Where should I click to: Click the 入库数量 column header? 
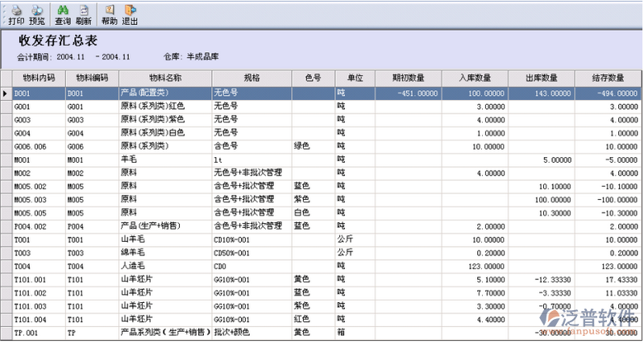[476, 79]
